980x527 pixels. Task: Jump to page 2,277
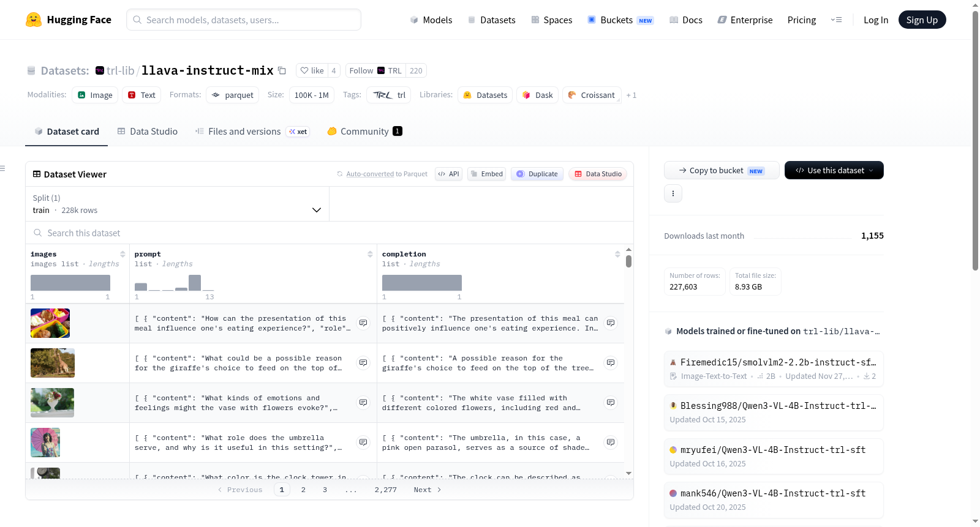[x=386, y=490]
